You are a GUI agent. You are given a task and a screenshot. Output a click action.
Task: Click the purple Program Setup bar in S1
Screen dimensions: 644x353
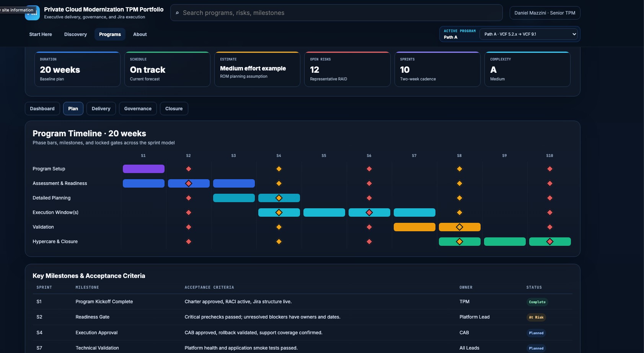pyautogui.click(x=143, y=169)
